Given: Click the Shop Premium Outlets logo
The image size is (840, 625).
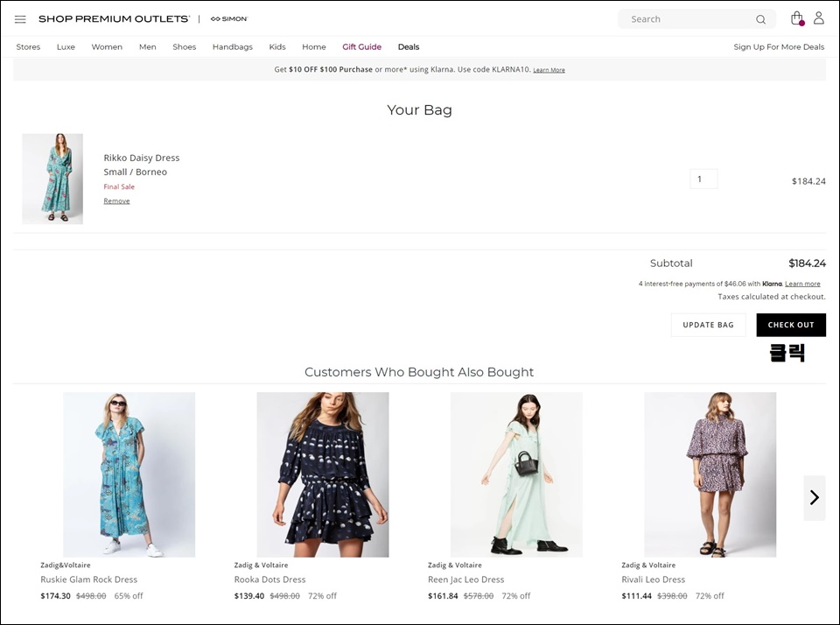Looking at the screenshot, I should pyautogui.click(x=114, y=18).
